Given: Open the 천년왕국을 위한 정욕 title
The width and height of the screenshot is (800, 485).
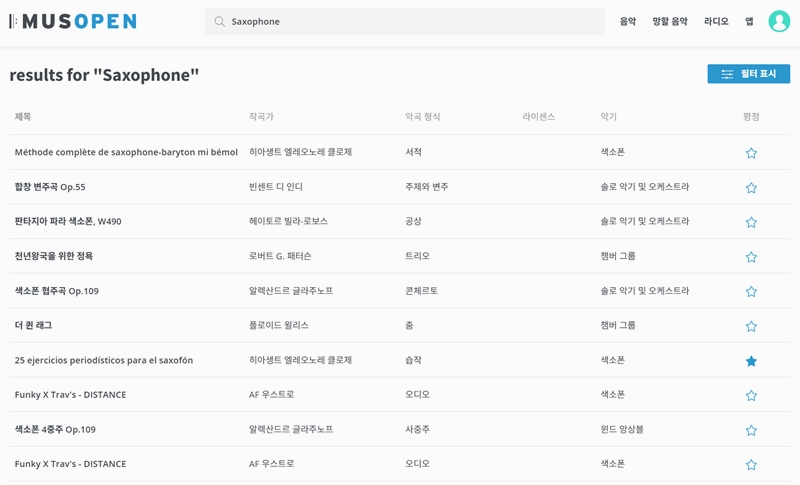Looking at the screenshot, I should tap(54, 256).
